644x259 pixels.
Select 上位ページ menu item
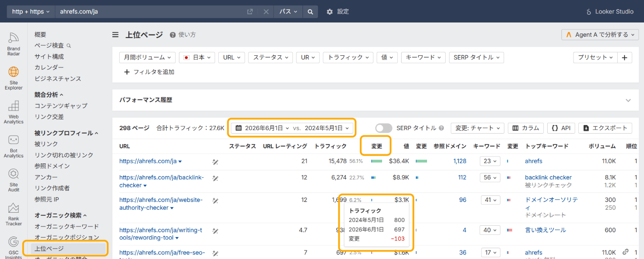69,249
